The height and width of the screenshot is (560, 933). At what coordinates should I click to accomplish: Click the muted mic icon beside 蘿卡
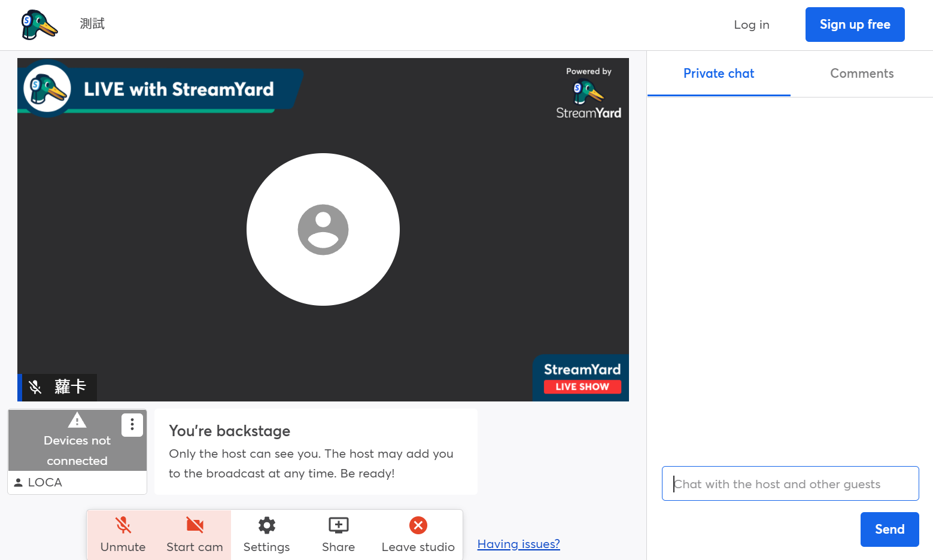point(35,387)
